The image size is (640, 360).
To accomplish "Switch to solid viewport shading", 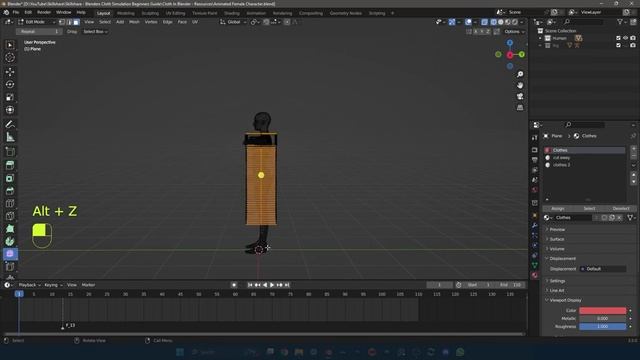I will tap(501, 22).
